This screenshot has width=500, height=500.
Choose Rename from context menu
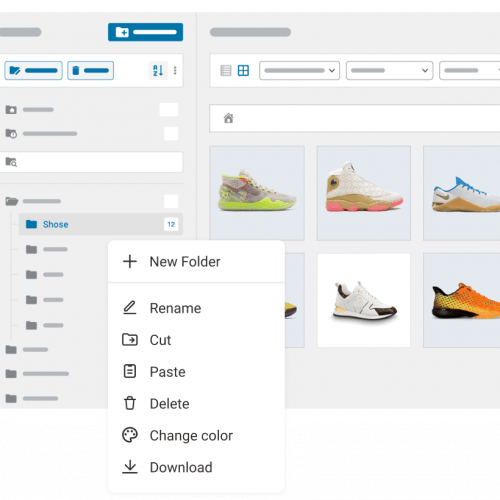pos(196,308)
